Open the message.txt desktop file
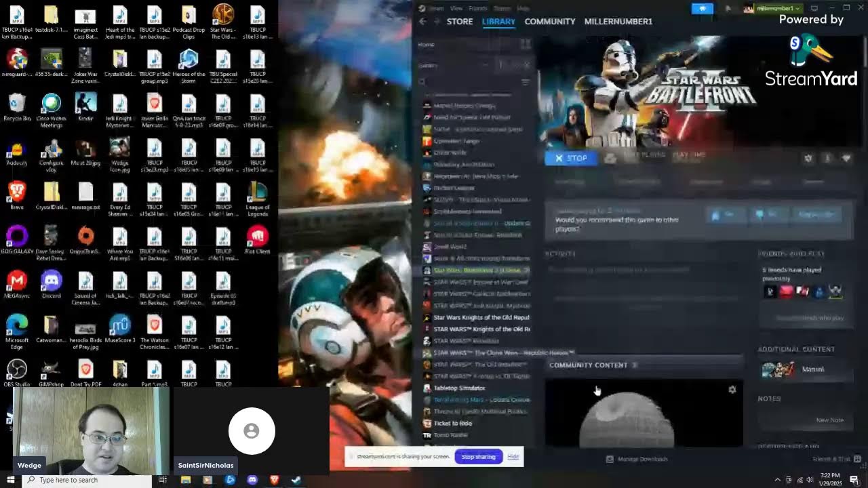The width and height of the screenshot is (868, 488). pyautogui.click(x=86, y=196)
